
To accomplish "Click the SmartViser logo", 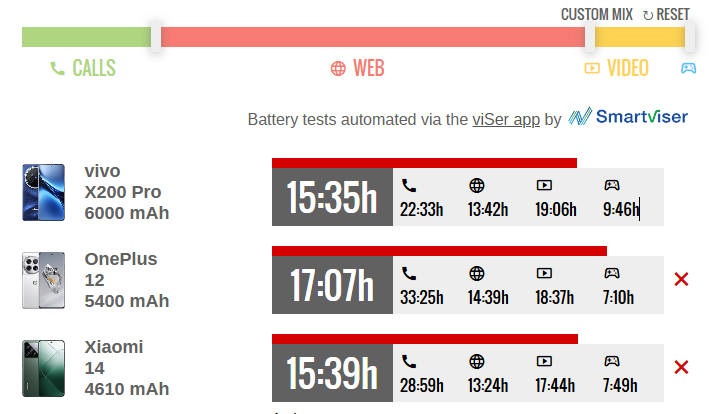I will click(x=628, y=117).
